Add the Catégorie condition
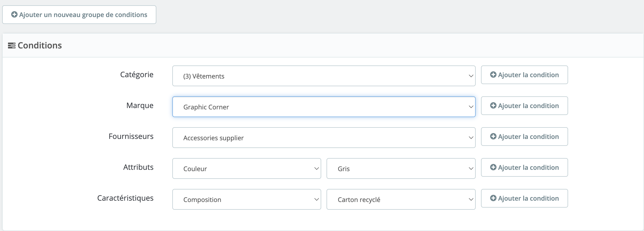This screenshot has height=231, width=644. (x=524, y=75)
